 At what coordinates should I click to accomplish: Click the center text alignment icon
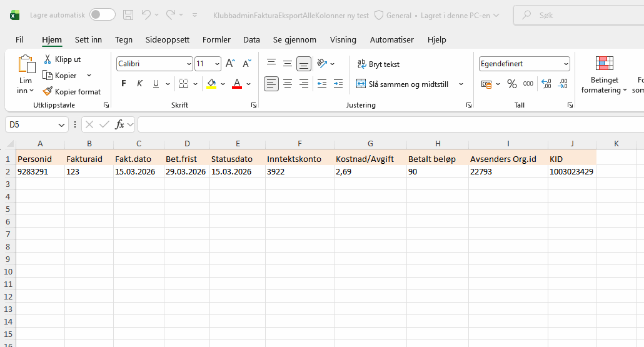pos(288,84)
